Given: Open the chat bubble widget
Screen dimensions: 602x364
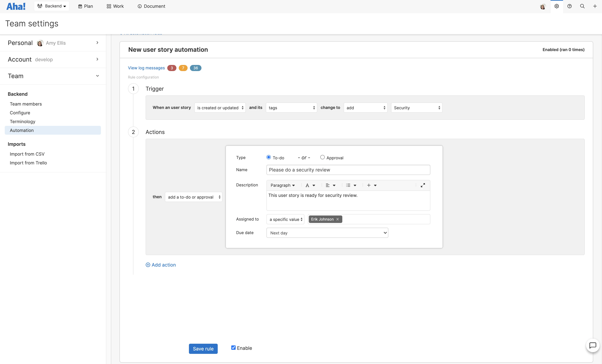Looking at the screenshot, I should point(593,345).
